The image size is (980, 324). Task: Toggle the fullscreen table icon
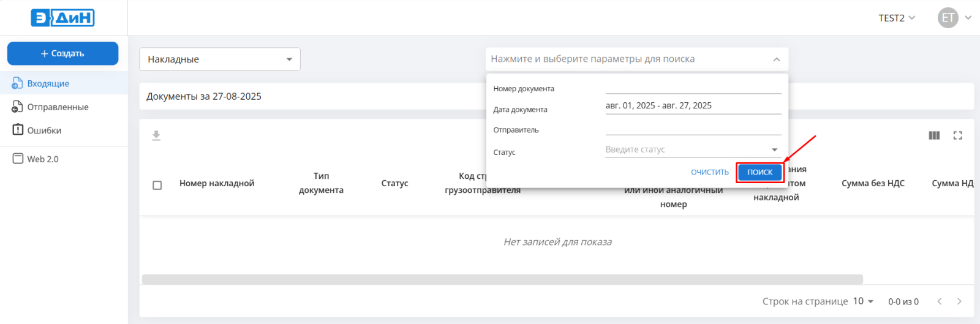[x=958, y=135]
